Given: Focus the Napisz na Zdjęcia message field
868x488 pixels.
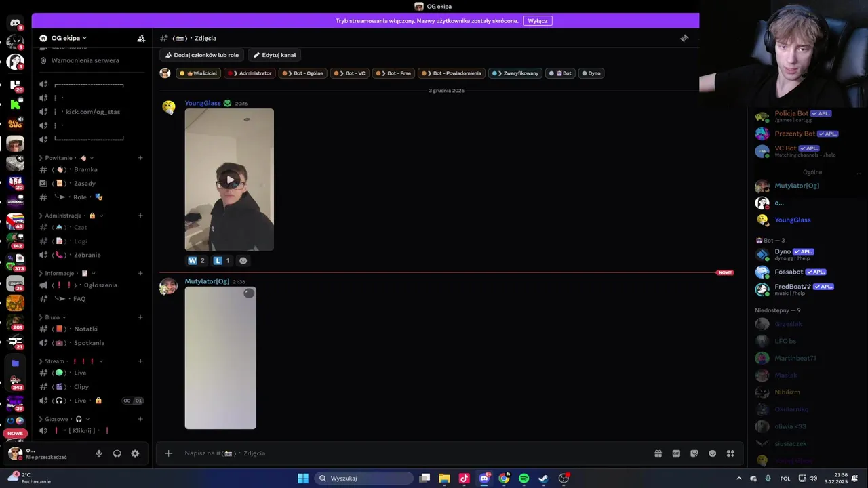Looking at the screenshot, I should coord(414,453).
